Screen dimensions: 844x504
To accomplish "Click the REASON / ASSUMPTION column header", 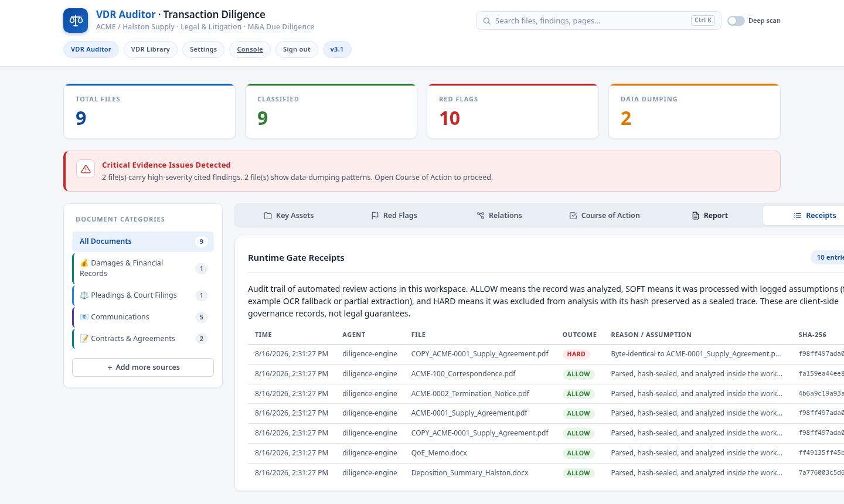I will click(x=651, y=335).
